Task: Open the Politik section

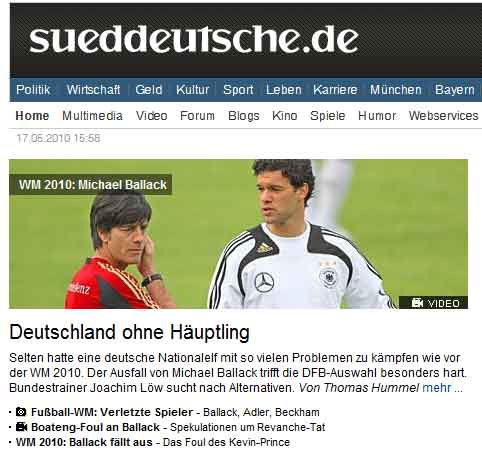Action: coord(33,90)
